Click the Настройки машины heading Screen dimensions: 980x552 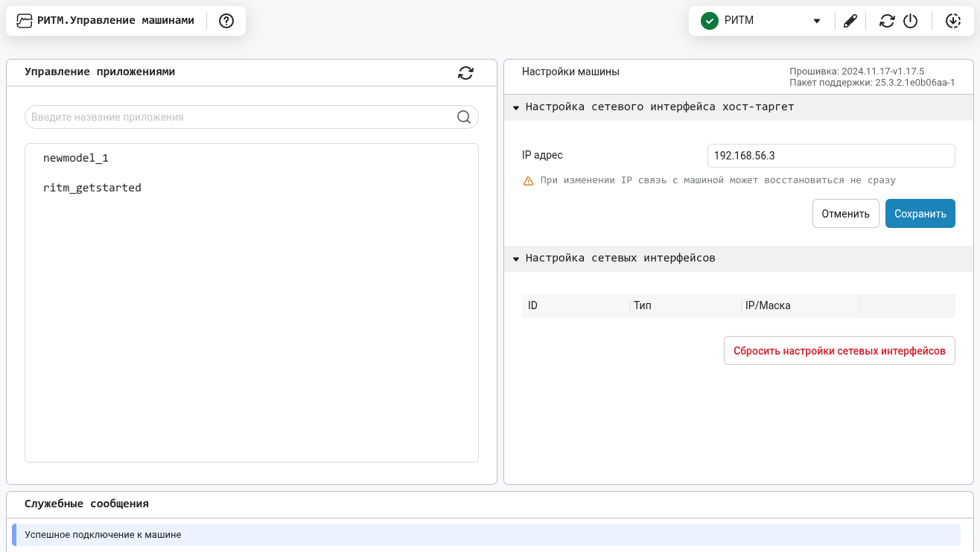[570, 72]
